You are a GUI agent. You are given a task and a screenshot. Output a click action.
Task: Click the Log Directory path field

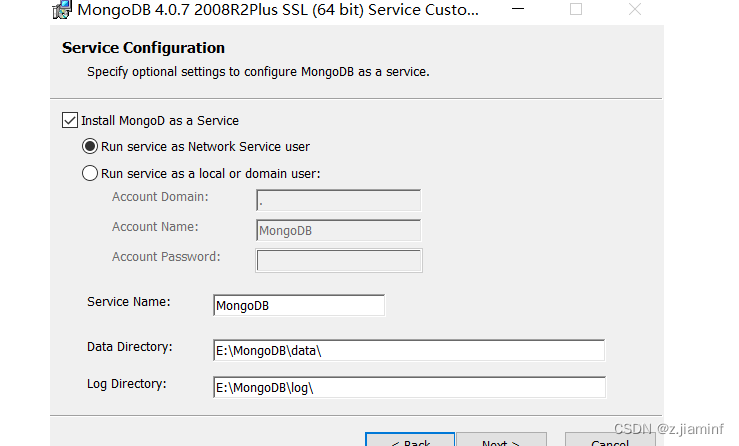tap(409, 387)
